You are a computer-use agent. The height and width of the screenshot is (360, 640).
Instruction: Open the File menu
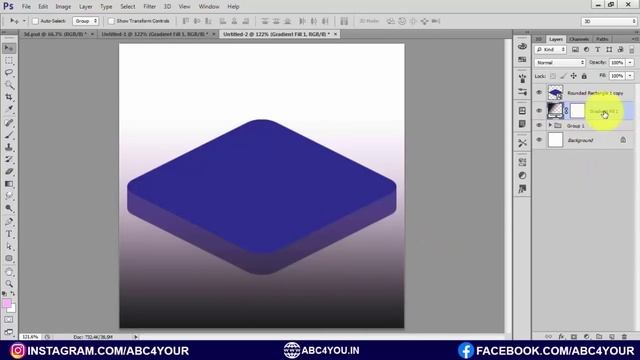tap(26, 7)
